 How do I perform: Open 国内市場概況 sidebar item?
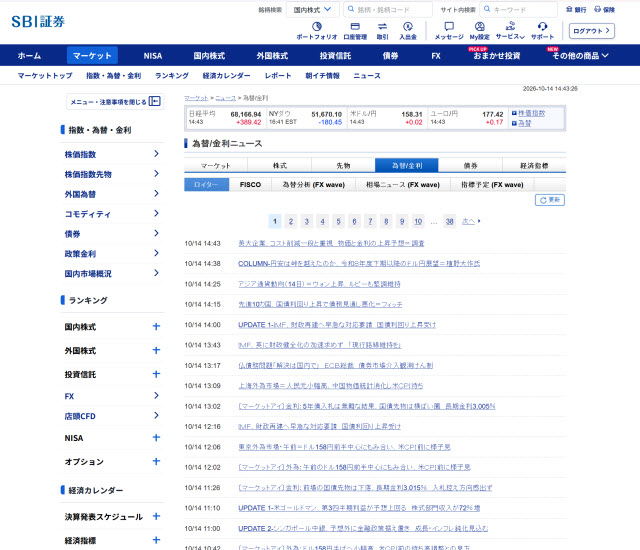click(112, 274)
